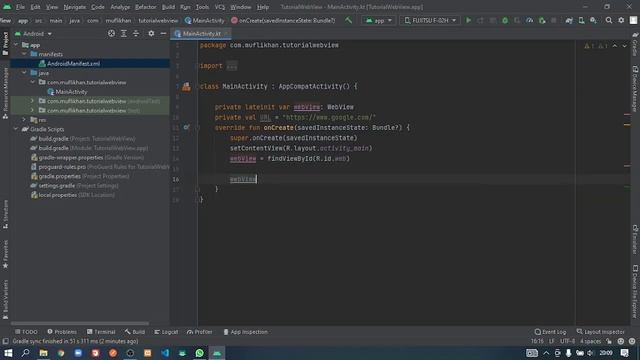
Task: Expand the androidTest package node
Action: click(x=33, y=101)
